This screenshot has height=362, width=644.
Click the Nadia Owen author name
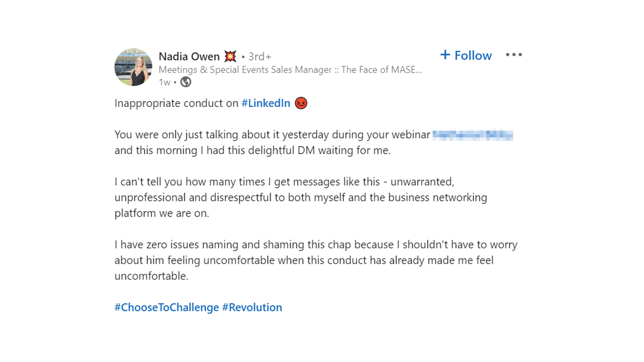(x=189, y=56)
